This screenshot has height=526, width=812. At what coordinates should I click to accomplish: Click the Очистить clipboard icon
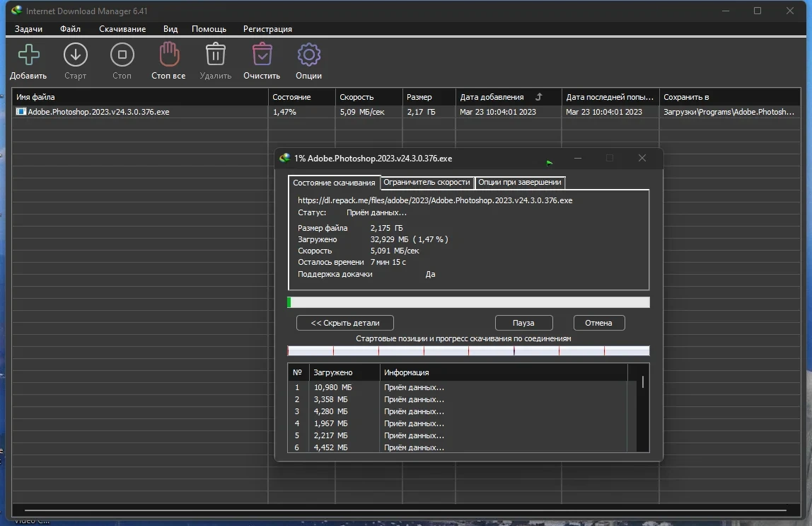[262, 55]
